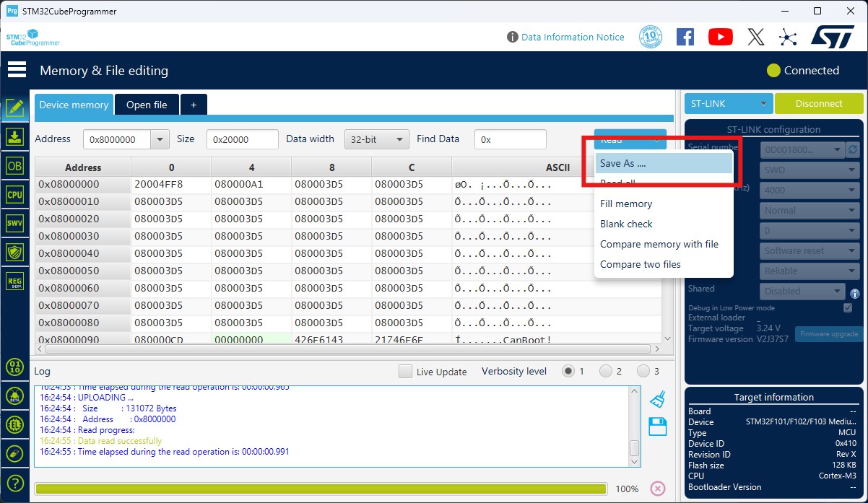Click log line 'Data read successfully'

tap(100, 440)
